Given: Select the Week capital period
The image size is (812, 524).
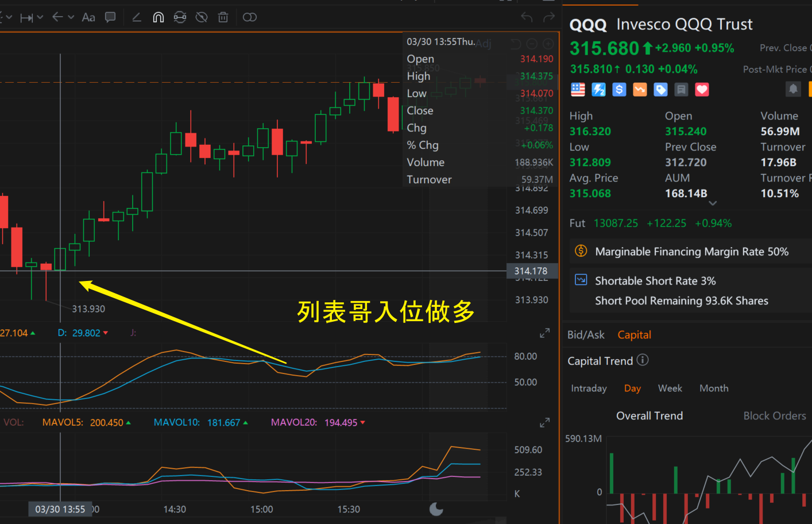Looking at the screenshot, I should click(x=670, y=388).
